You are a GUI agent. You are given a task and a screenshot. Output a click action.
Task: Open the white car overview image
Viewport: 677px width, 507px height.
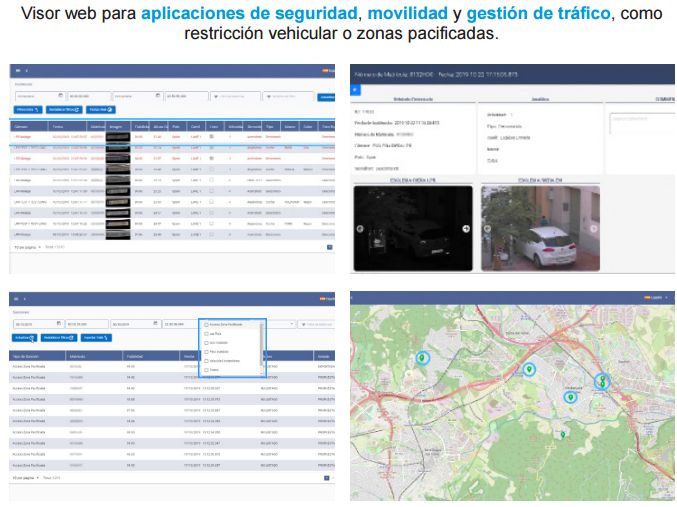pos(541,228)
